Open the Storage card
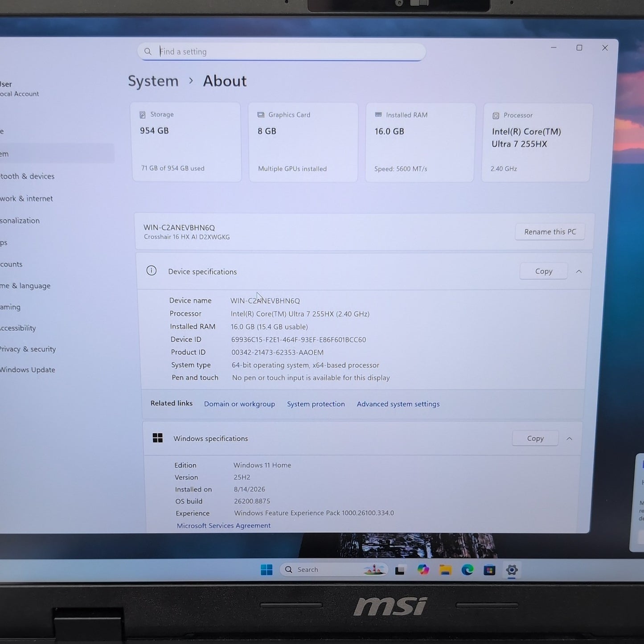This screenshot has height=644, width=644. [187, 142]
